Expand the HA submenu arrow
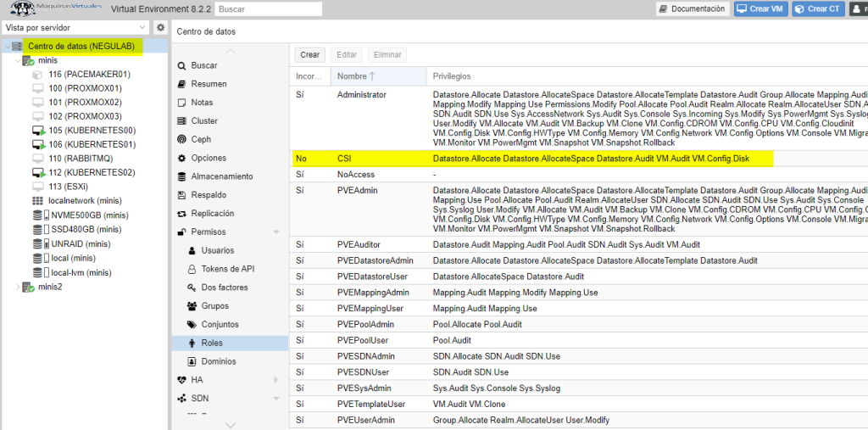 click(x=275, y=380)
